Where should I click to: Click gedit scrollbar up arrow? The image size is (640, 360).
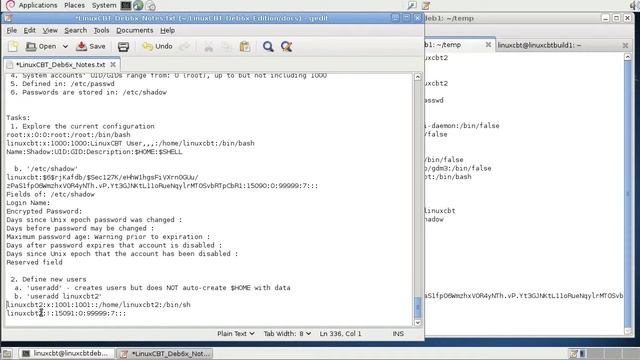coord(418,77)
